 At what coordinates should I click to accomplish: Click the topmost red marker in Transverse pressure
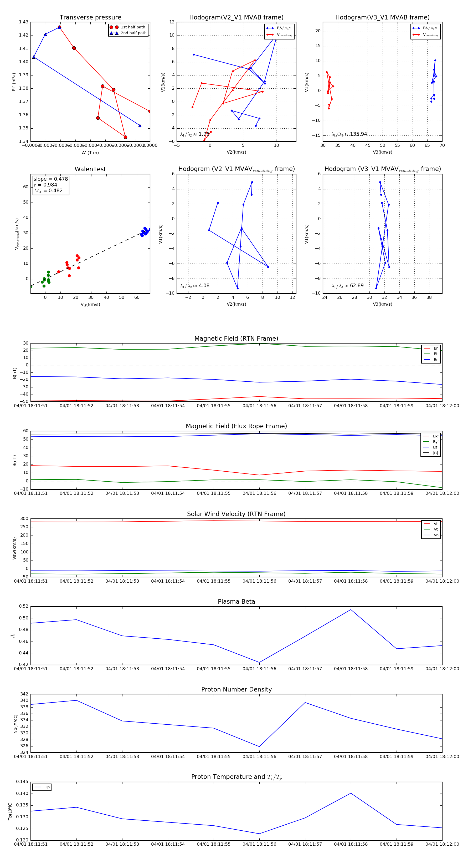coord(59,27)
